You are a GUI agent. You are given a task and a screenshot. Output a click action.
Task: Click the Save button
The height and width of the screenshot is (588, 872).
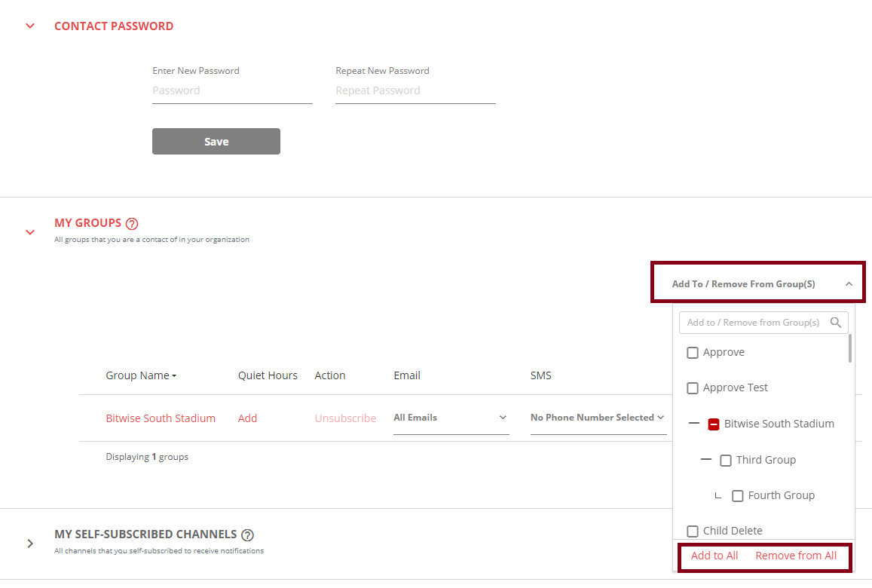[x=216, y=141]
